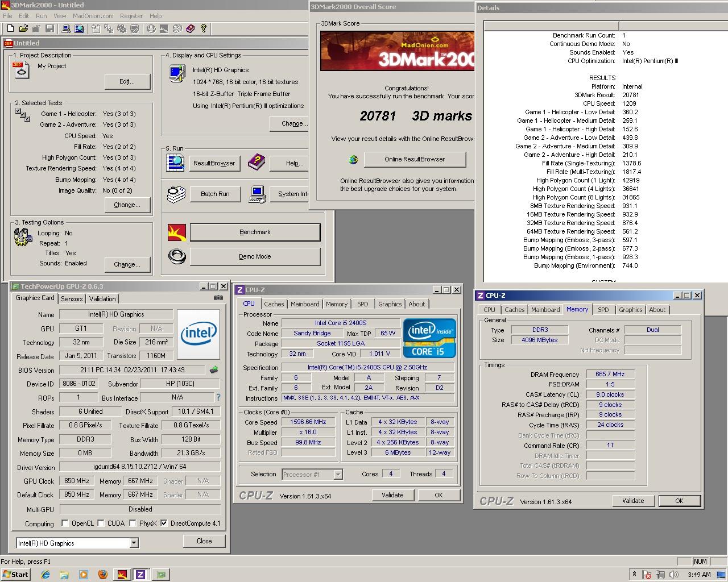
Task: Click the System Info computer icon
Action: pos(258,194)
